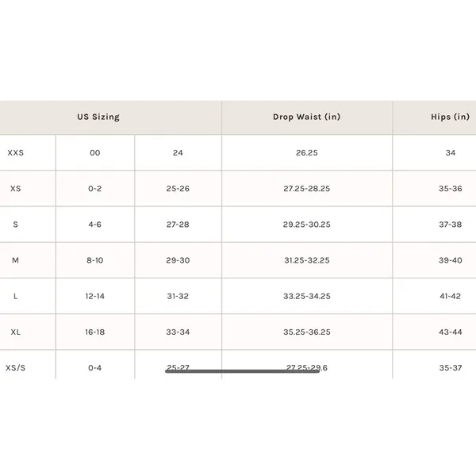
Task: Click the XS size row label
Action: tap(16, 189)
